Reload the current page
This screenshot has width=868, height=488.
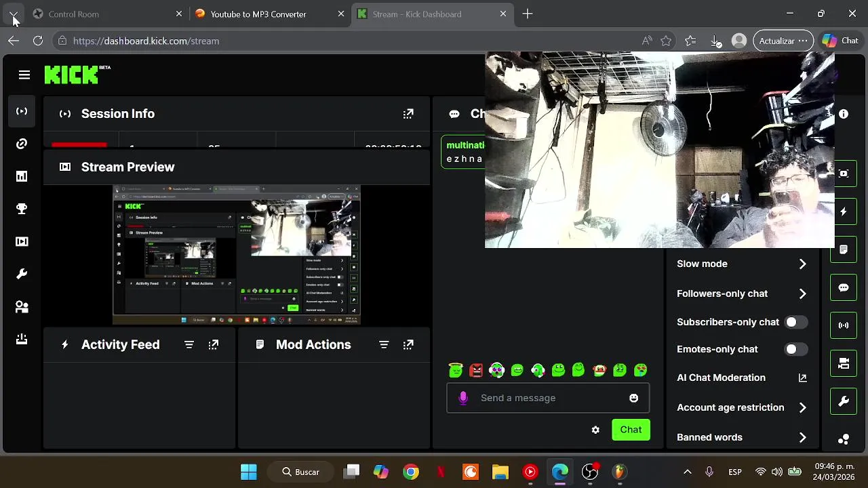coord(38,41)
